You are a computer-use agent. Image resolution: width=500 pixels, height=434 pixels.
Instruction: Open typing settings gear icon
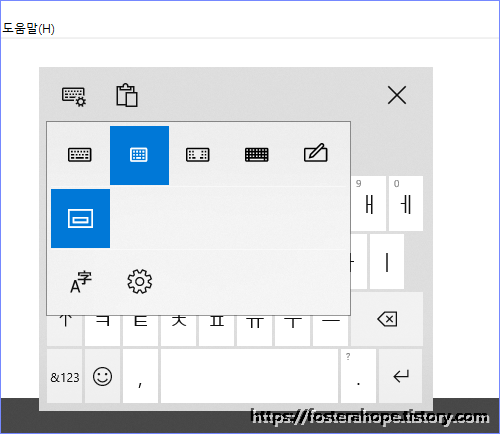click(140, 282)
